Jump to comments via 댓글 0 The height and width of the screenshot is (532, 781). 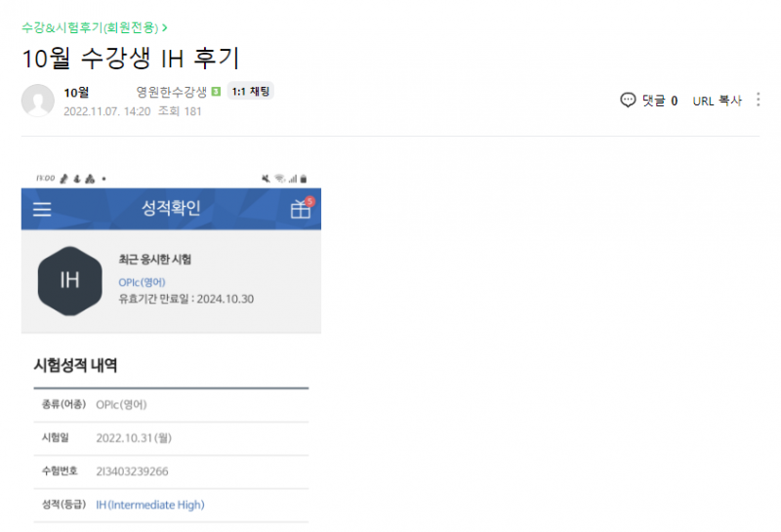[659, 100]
